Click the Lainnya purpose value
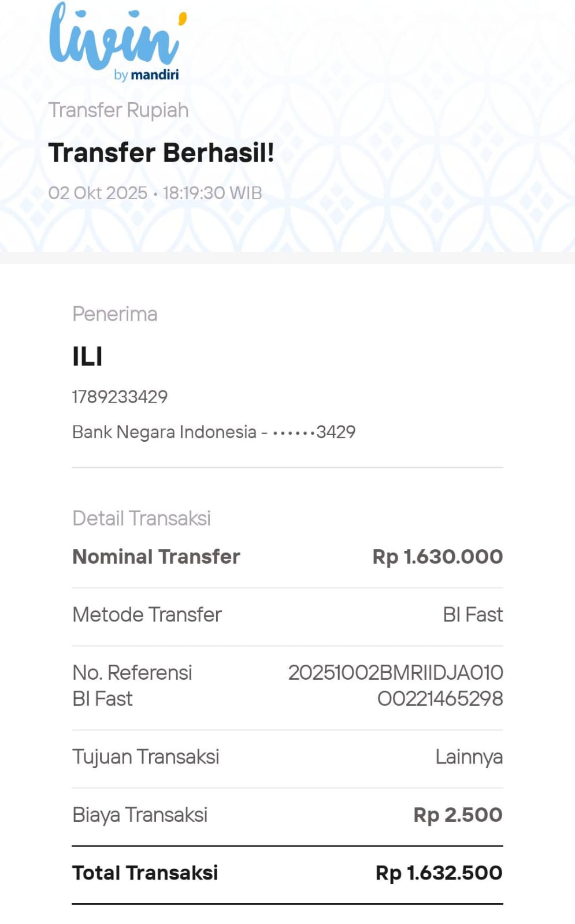 (x=469, y=757)
